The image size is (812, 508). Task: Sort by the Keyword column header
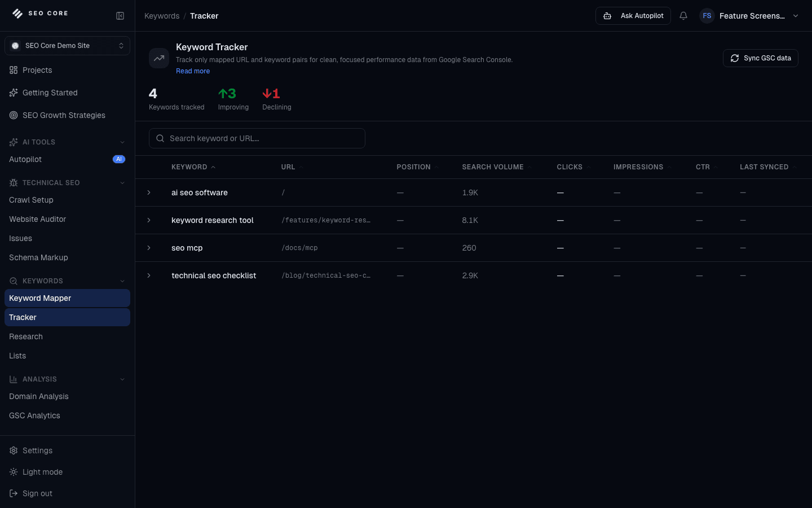coord(193,167)
